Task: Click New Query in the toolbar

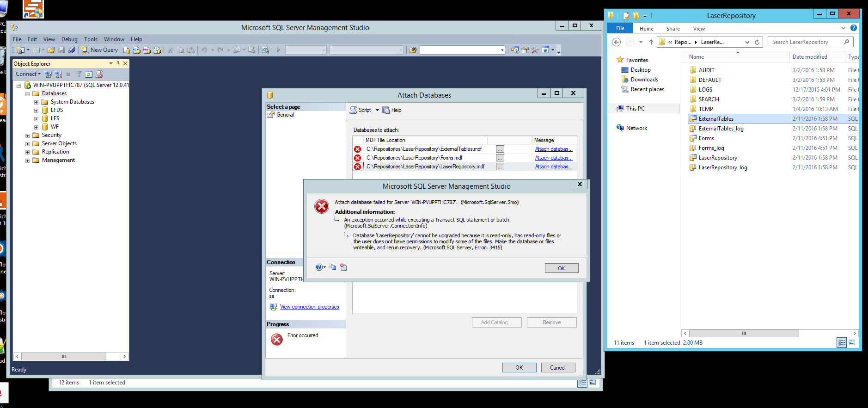Action: pos(100,50)
